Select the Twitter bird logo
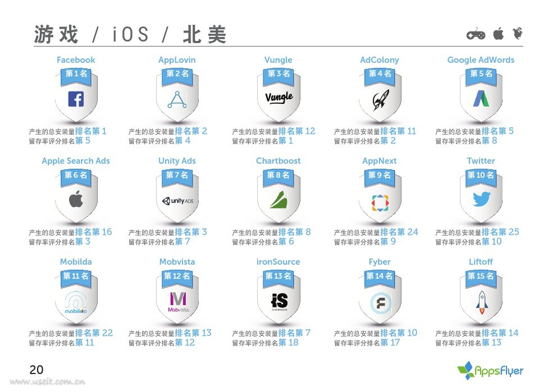The image size is (557, 392). pos(481,199)
